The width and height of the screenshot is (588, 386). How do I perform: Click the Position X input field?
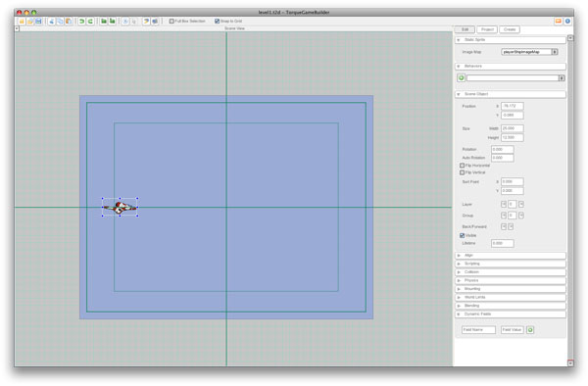pyautogui.click(x=513, y=106)
